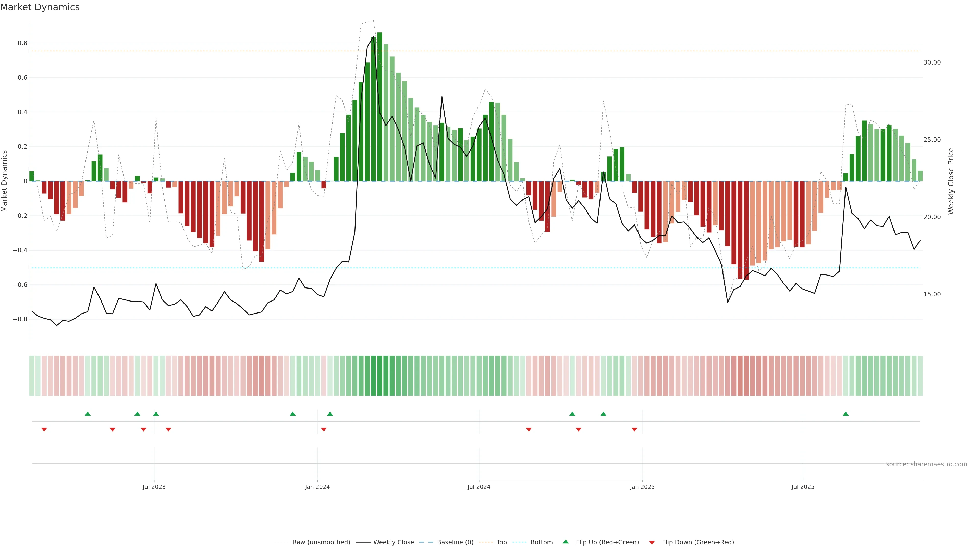Click the rightmost red Flip Down marker
This screenshot has height=551, width=980.
tap(634, 429)
